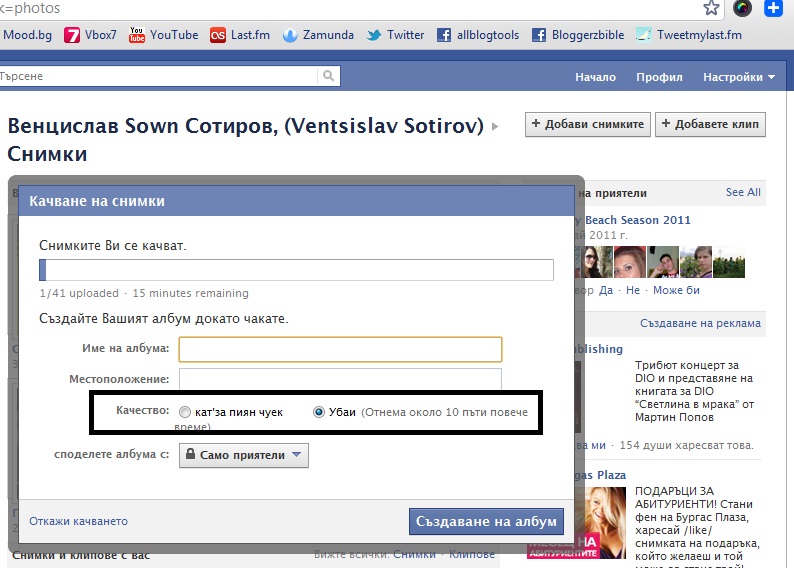794x568 pixels.
Task: Open the Tweetmylast.fm bookmark
Action: pos(689,35)
